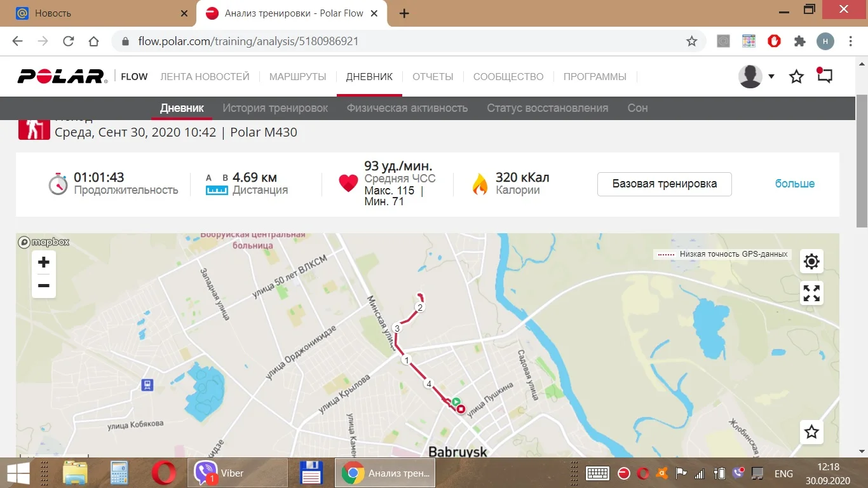This screenshot has width=868, height=488.
Task: Click the red route finish marker
Action: (x=461, y=409)
